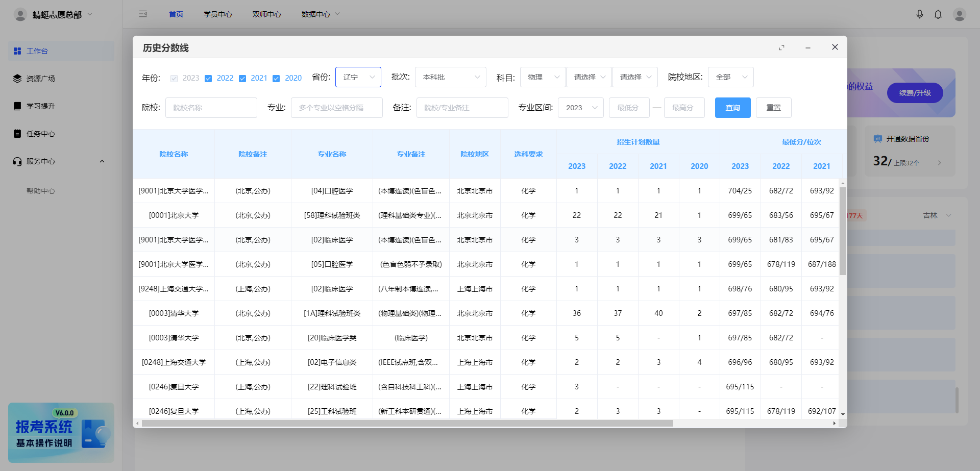Open the user avatar menu

pyautogui.click(x=960, y=14)
